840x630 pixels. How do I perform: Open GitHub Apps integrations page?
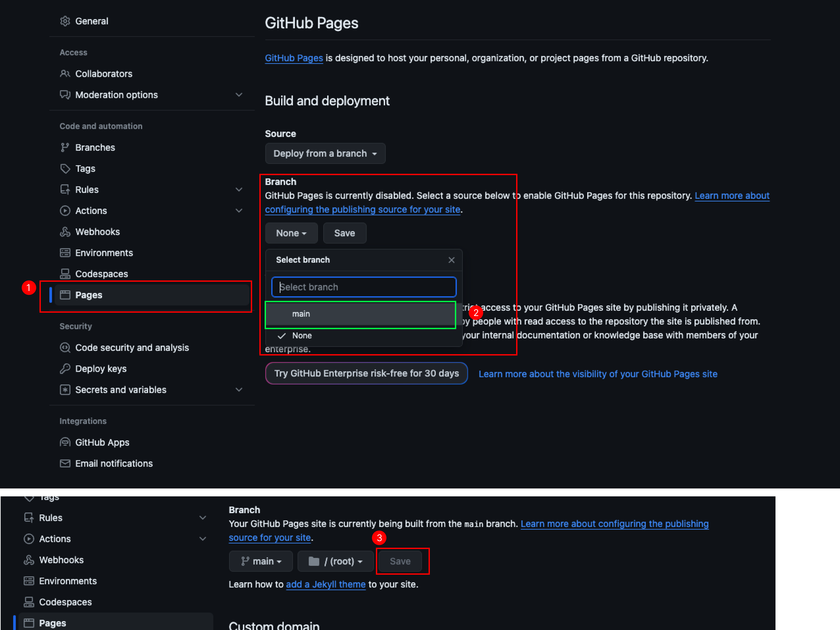click(x=102, y=442)
